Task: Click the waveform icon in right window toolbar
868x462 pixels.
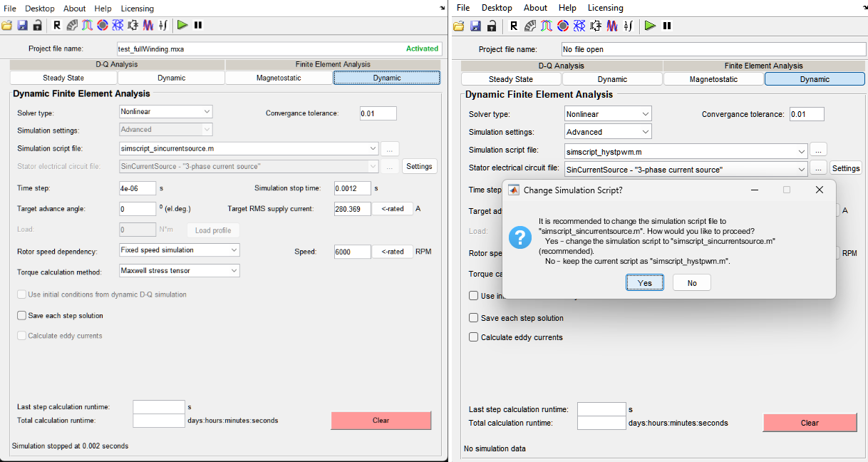Action: point(612,26)
